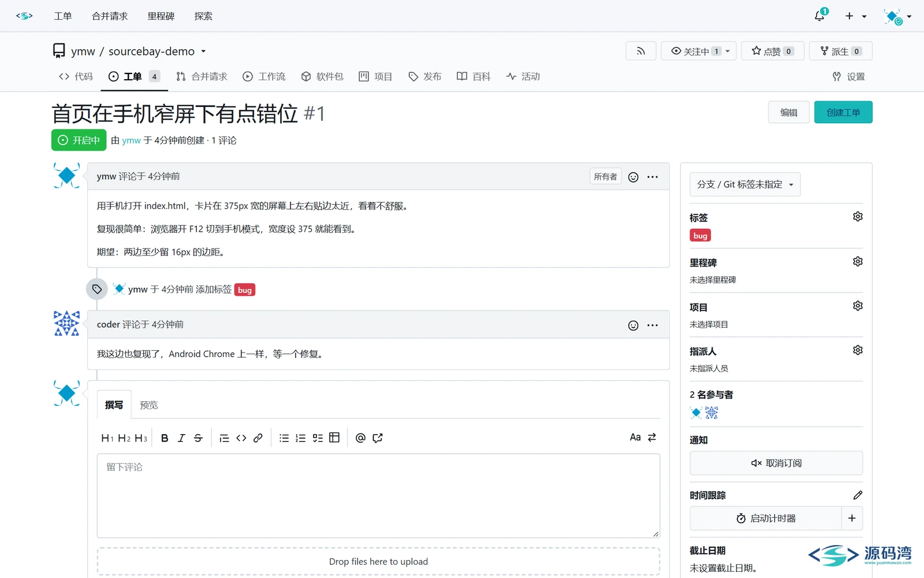Open the more options menu on coder's comment
The height and width of the screenshot is (578, 924).
(x=653, y=325)
